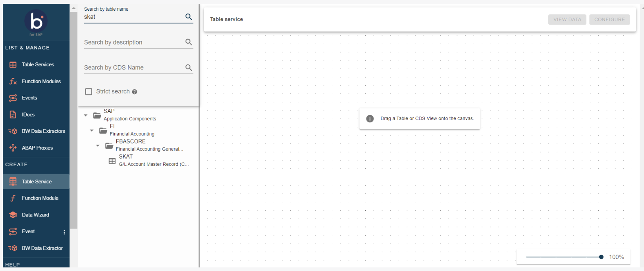The height and width of the screenshot is (271, 644).
Task: Click the info icon on canvas message
Action: pos(370,119)
